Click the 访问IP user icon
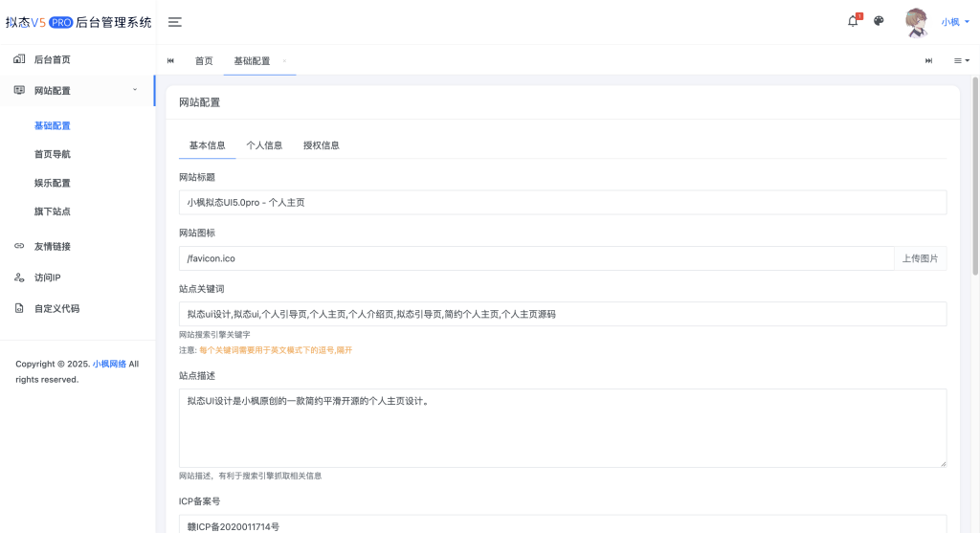Viewport: 980px width, 533px height. (19, 278)
